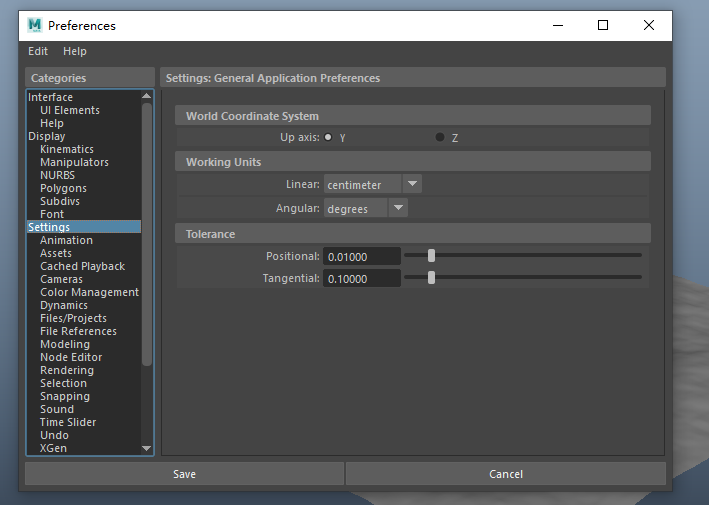Open the Help menu
Image resolution: width=709 pixels, height=505 pixels.
pyautogui.click(x=75, y=51)
